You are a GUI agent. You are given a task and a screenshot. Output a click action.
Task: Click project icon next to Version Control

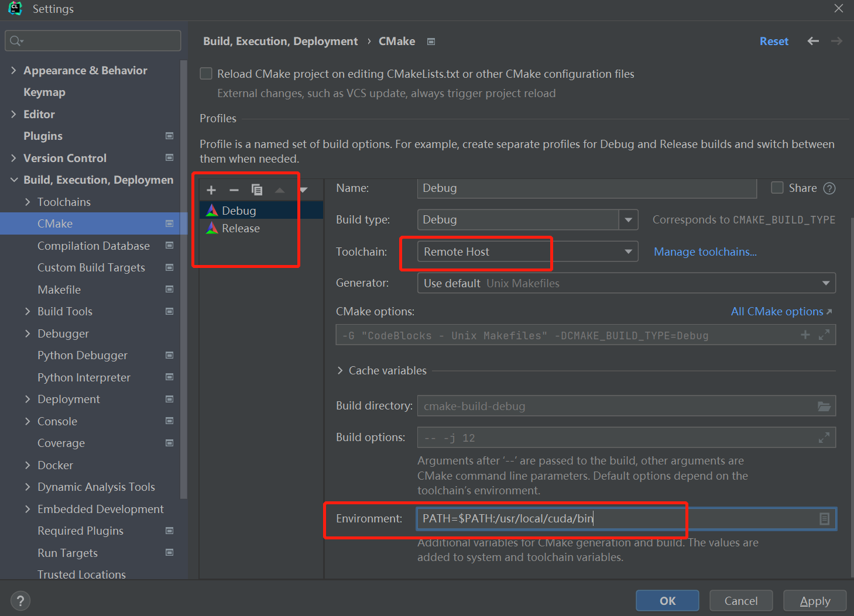(169, 157)
